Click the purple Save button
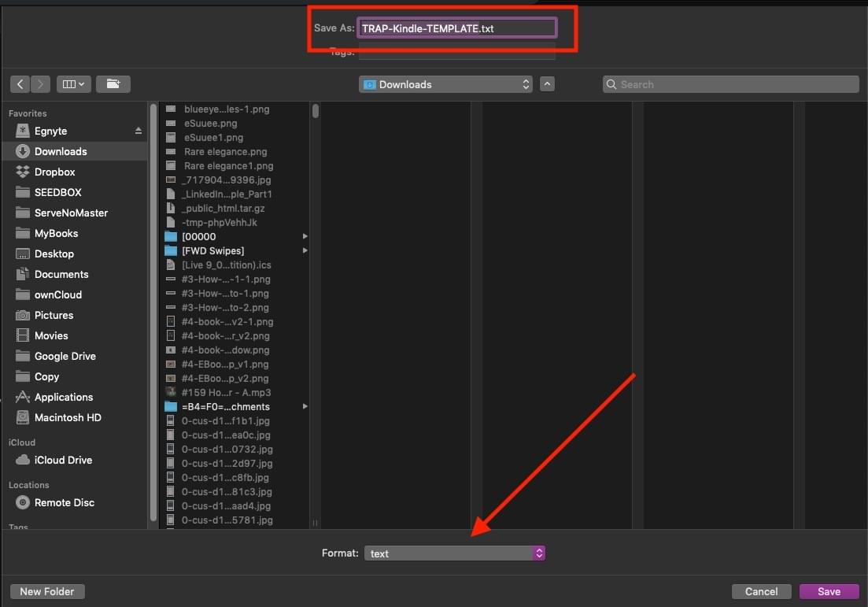 click(x=829, y=591)
